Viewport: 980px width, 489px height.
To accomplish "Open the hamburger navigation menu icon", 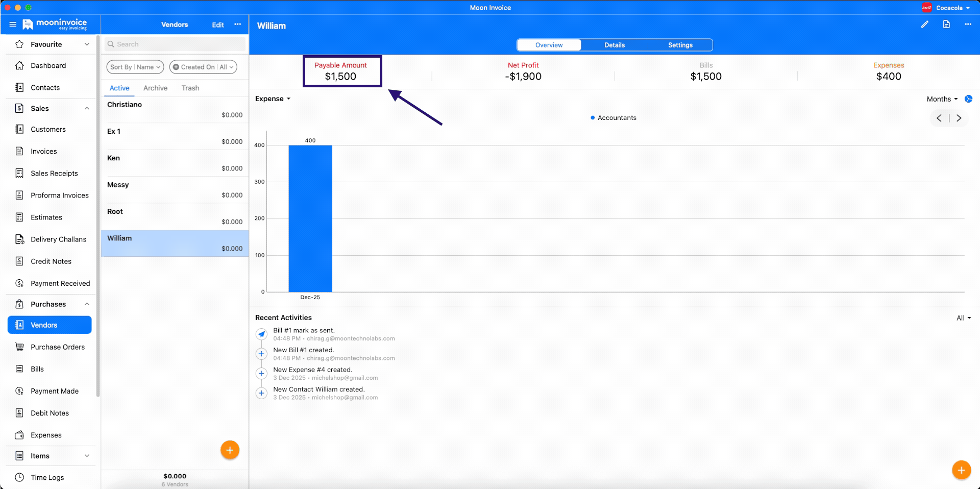I will coord(13,24).
